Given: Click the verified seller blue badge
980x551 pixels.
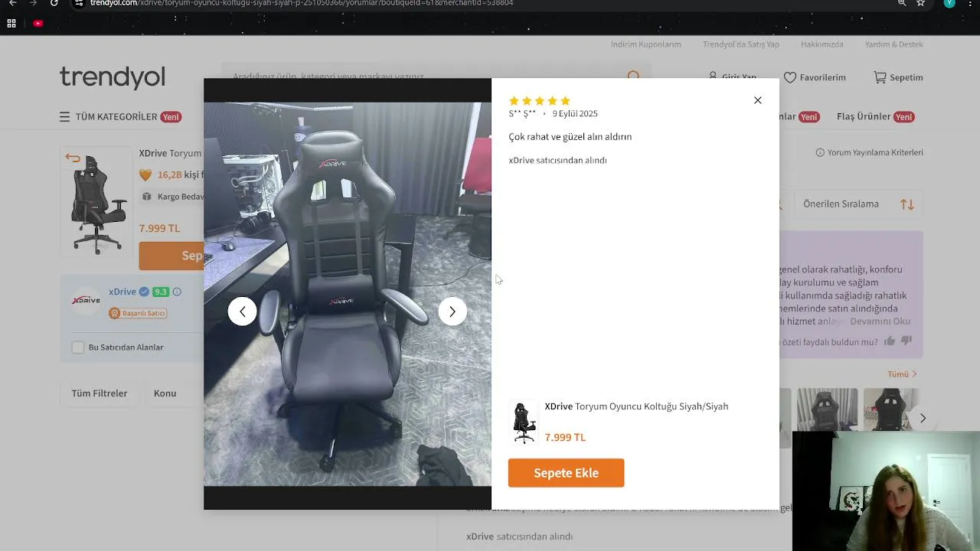Looking at the screenshot, I should 144,292.
